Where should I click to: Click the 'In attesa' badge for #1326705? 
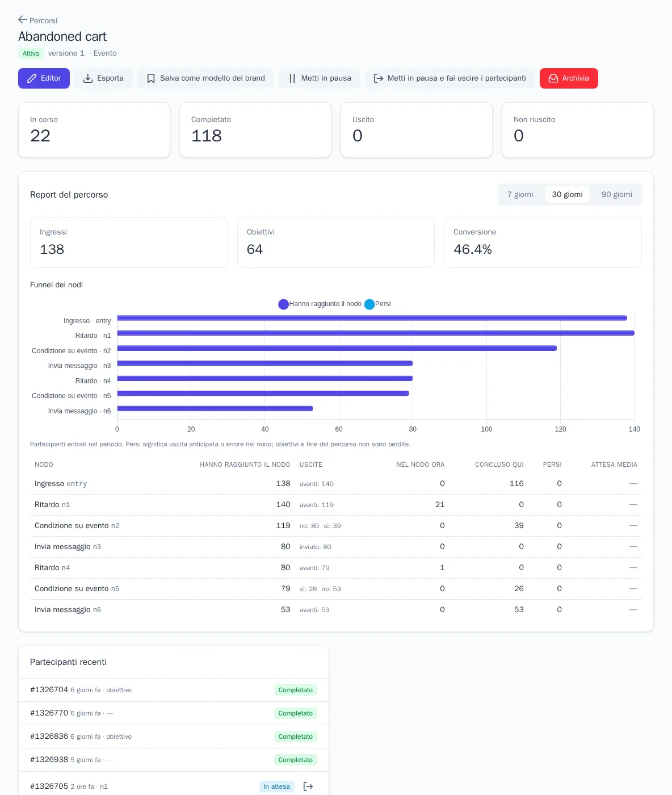pyautogui.click(x=277, y=786)
